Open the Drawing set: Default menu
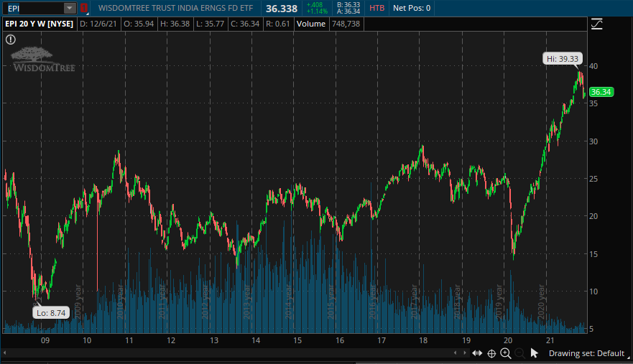The width and height of the screenshot is (633, 364). 586,353
